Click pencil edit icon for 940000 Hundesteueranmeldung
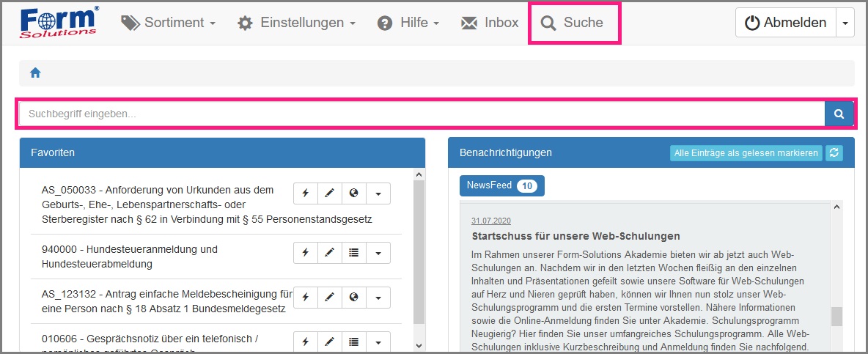 pos(329,253)
